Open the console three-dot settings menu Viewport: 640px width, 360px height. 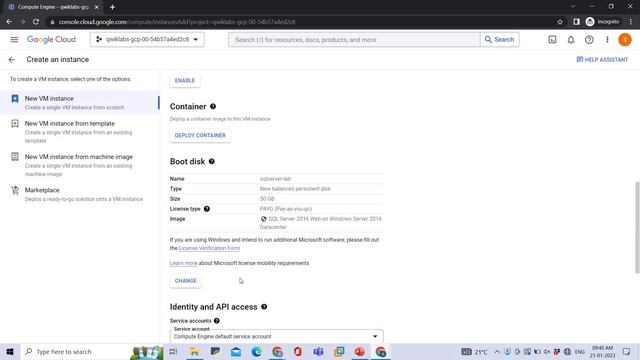point(607,40)
